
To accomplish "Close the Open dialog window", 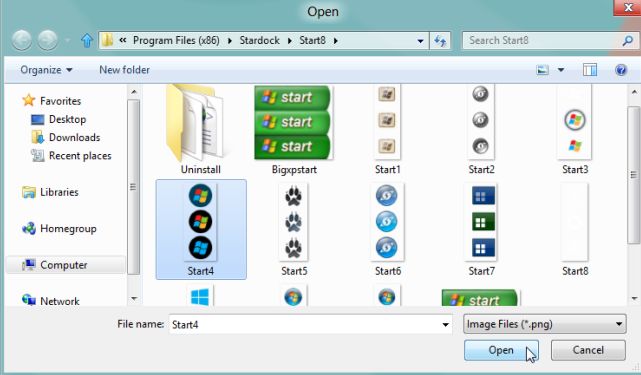I will point(628,7).
